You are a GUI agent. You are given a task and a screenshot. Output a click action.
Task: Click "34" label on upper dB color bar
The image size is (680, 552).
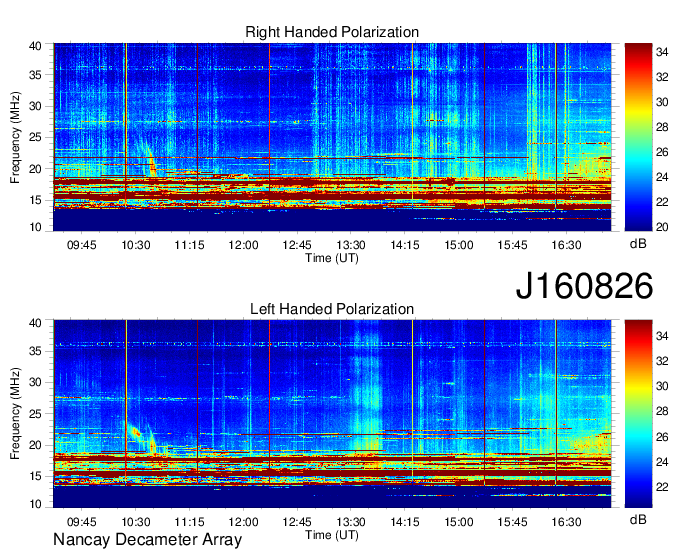(x=662, y=52)
